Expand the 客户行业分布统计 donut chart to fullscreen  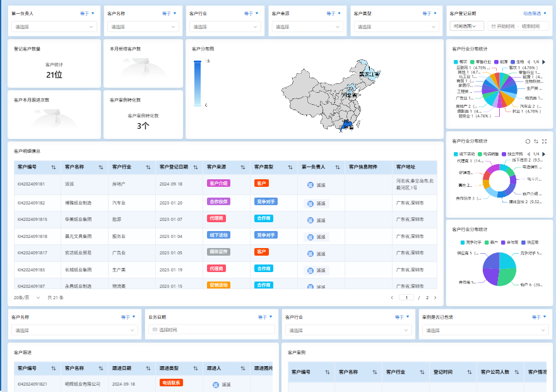click(x=544, y=141)
